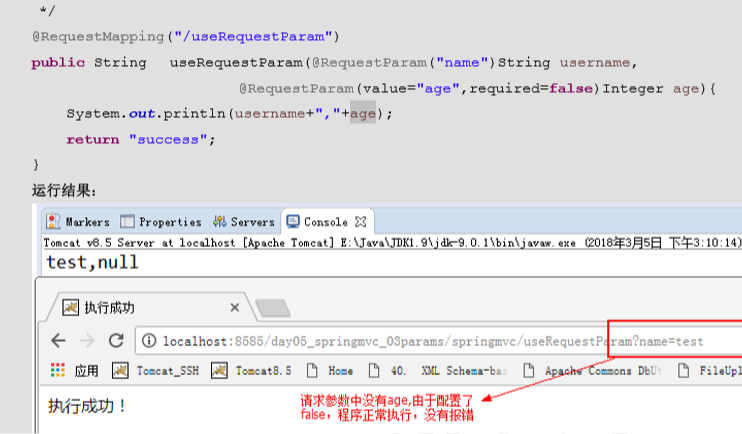The height and width of the screenshot is (434, 742).
Task: Click the Tomcat_SSH bookmark favicon
Action: [120, 371]
